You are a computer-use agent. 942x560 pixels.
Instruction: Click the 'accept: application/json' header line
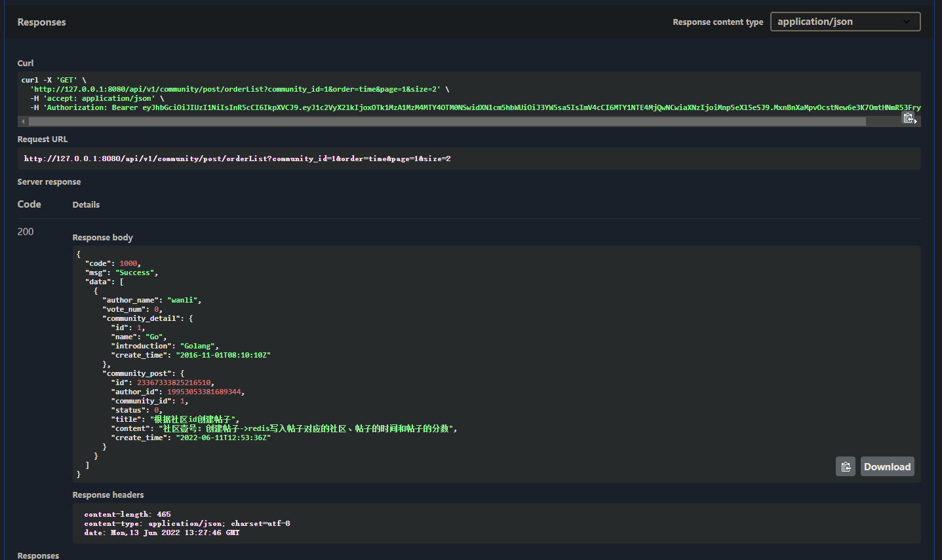pyautogui.click(x=97, y=98)
